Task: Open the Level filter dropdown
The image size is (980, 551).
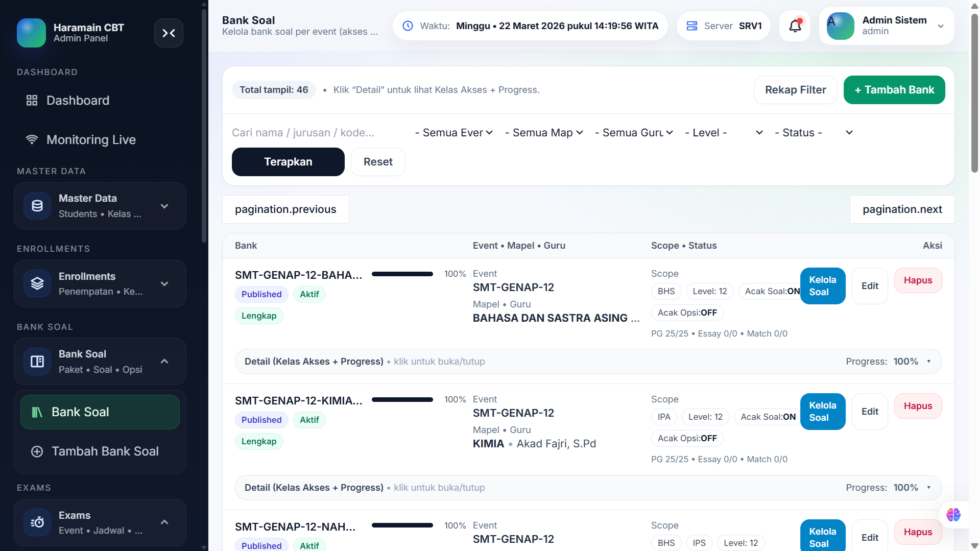Action: tap(724, 133)
